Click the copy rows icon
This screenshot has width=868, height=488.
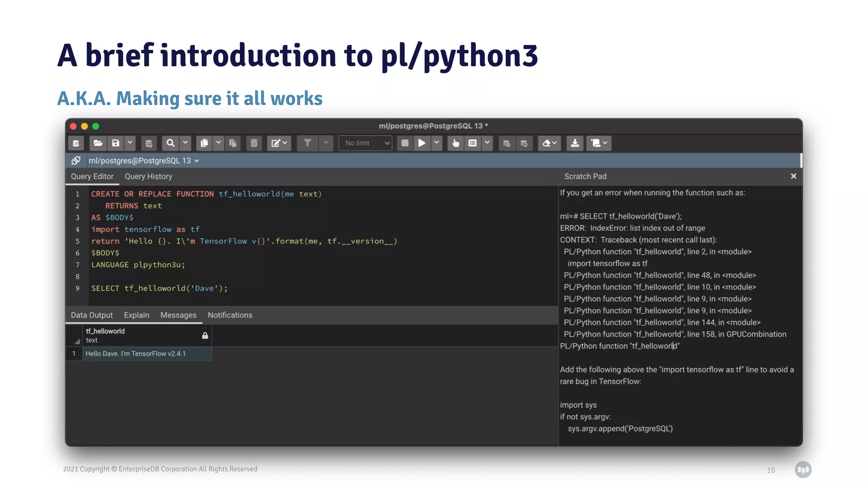click(204, 143)
